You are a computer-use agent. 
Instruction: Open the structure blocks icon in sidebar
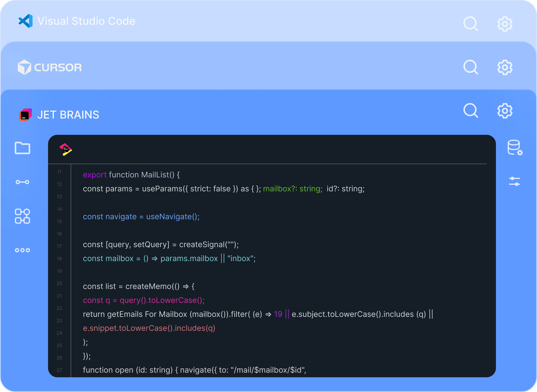pos(22,216)
